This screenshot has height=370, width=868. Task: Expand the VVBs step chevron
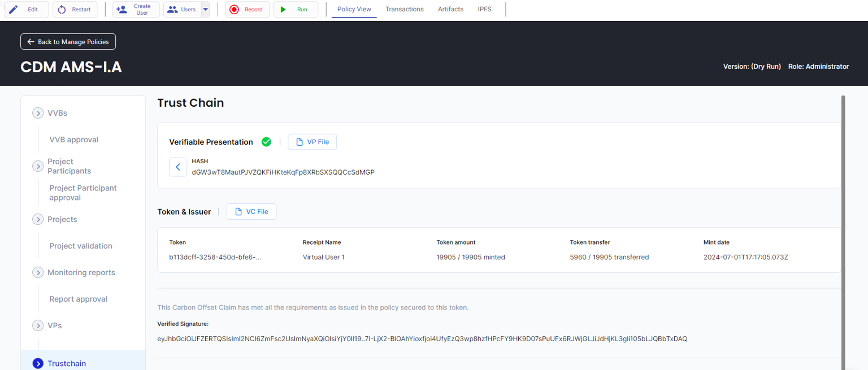click(38, 113)
